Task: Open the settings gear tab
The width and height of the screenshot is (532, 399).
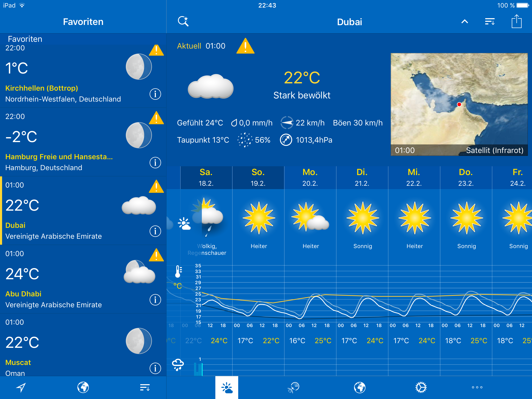Action: pos(421,387)
